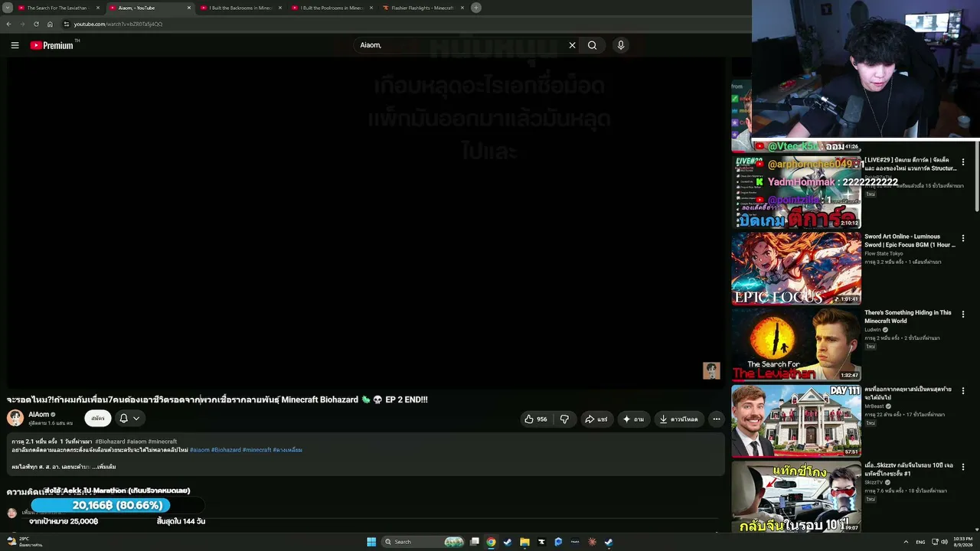This screenshot has height=551, width=980.
Task: Select the Aiaom - YouTube tab
Action: click(x=150, y=8)
